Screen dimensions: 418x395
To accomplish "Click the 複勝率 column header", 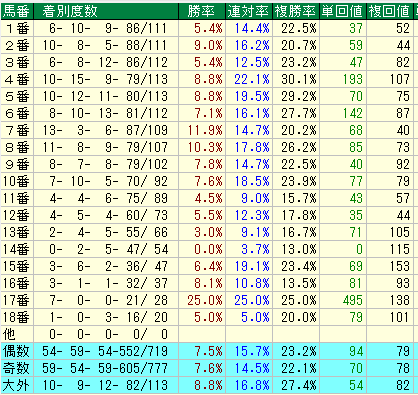I will tap(296, 11).
